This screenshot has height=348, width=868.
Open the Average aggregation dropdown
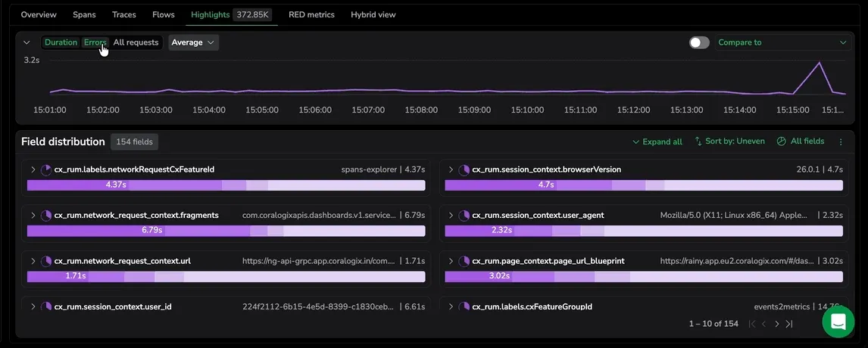(x=193, y=42)
